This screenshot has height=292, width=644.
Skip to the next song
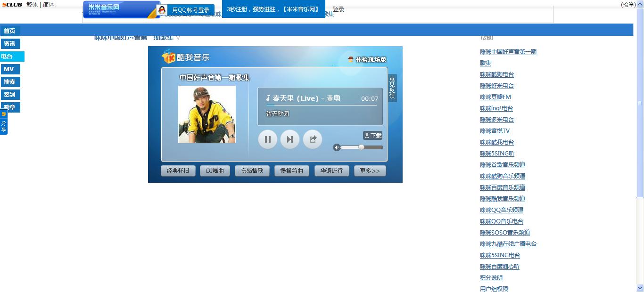(x=290, y=139)
